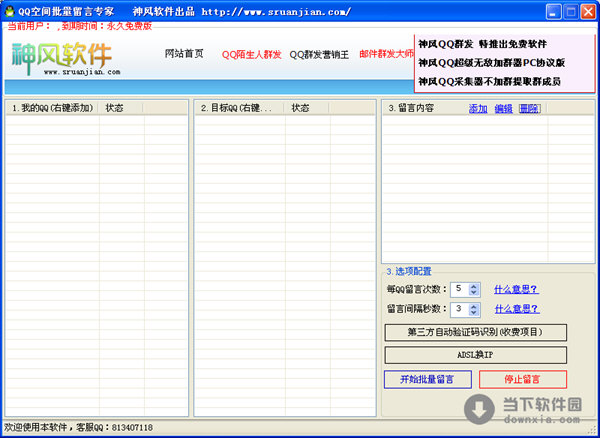Screen dimensions: 600x438
Task: Open 什么意思? link beside 留言间隔秒数
Action: pos(517,309)
